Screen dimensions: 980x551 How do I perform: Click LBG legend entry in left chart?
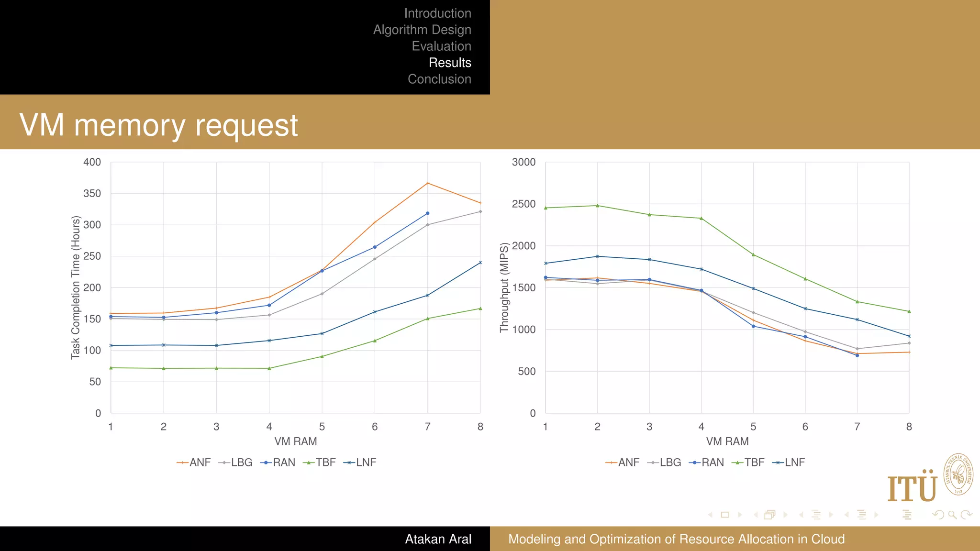235,463
